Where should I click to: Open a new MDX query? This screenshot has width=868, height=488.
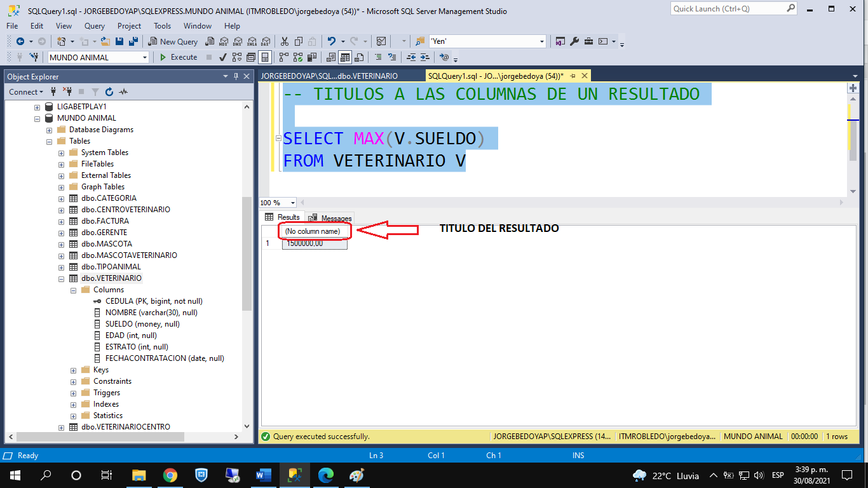(224, 41)
